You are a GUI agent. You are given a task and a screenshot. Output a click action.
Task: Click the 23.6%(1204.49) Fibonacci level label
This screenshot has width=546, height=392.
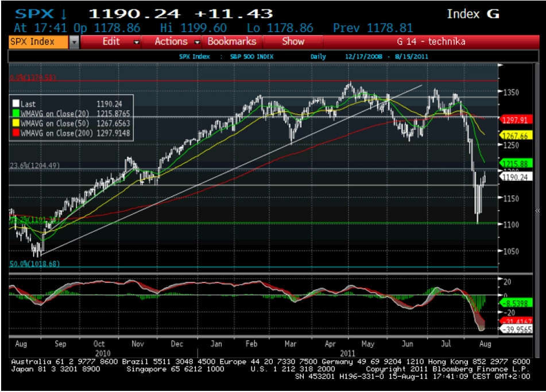click(34, 165)
